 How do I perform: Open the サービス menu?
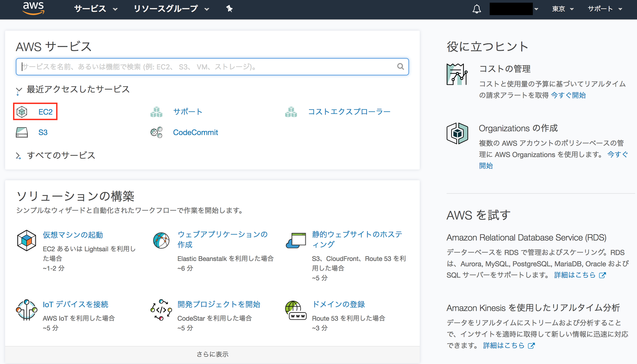[96, 9]
